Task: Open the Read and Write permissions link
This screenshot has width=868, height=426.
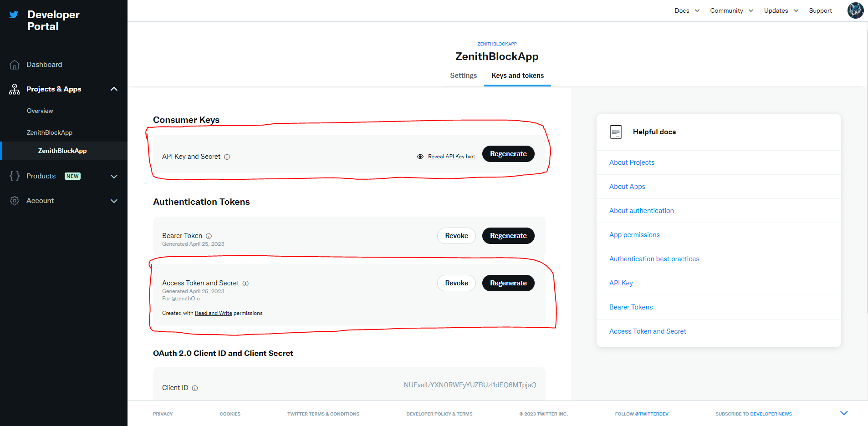Action: (x=214, y=313)
